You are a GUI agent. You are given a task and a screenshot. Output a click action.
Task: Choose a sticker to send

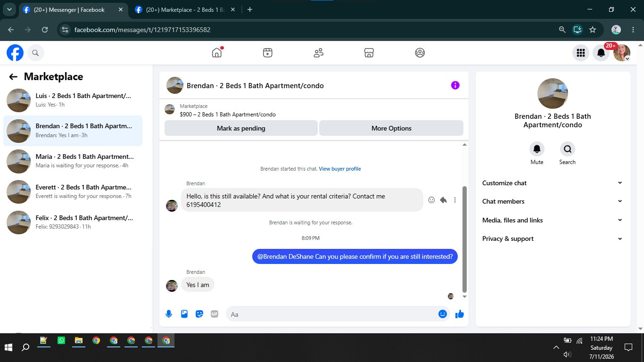199,314
